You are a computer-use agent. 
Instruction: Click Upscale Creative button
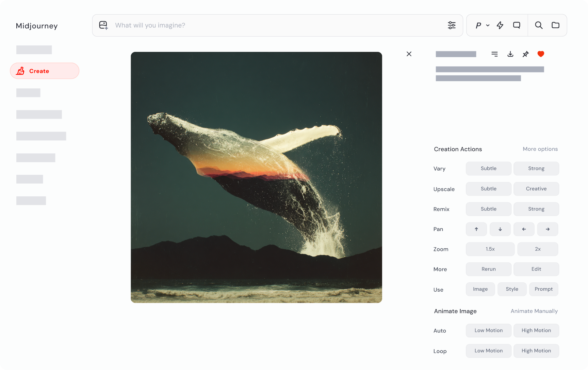[536, 189]
